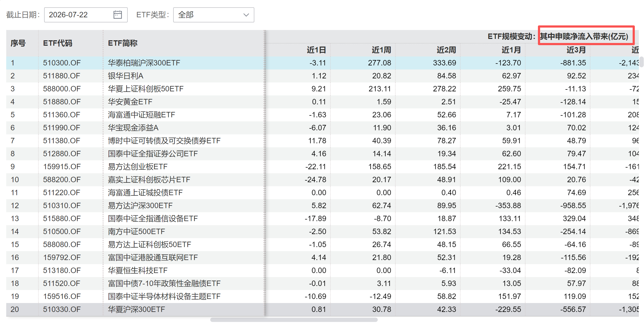644x326 pixels.
Task: Click the code 510330.OF
Action: point(62,310)
